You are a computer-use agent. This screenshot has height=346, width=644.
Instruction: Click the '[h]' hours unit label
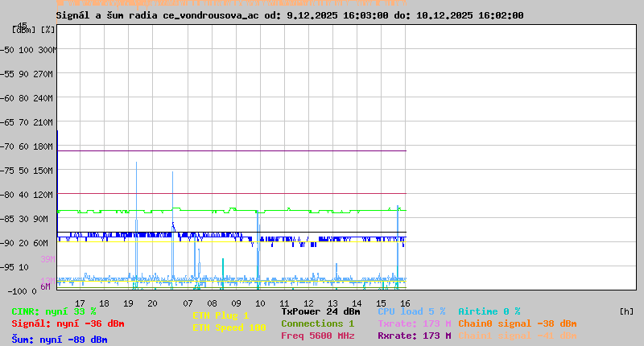point(626,312)
